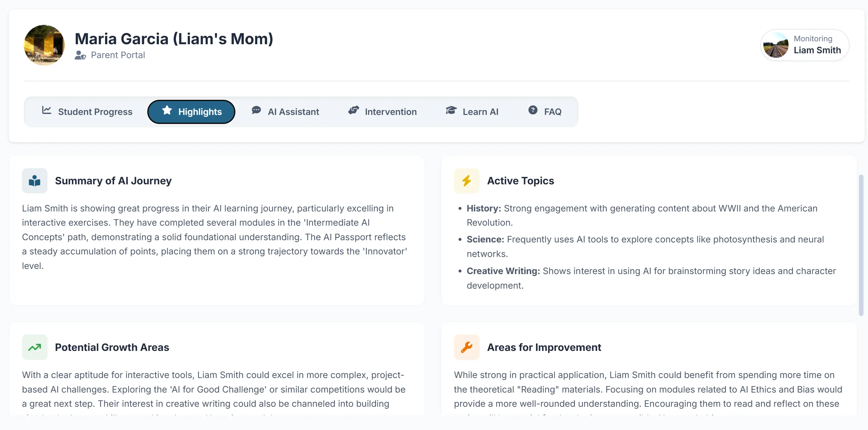Click the Highlights button

pos(191,111)
